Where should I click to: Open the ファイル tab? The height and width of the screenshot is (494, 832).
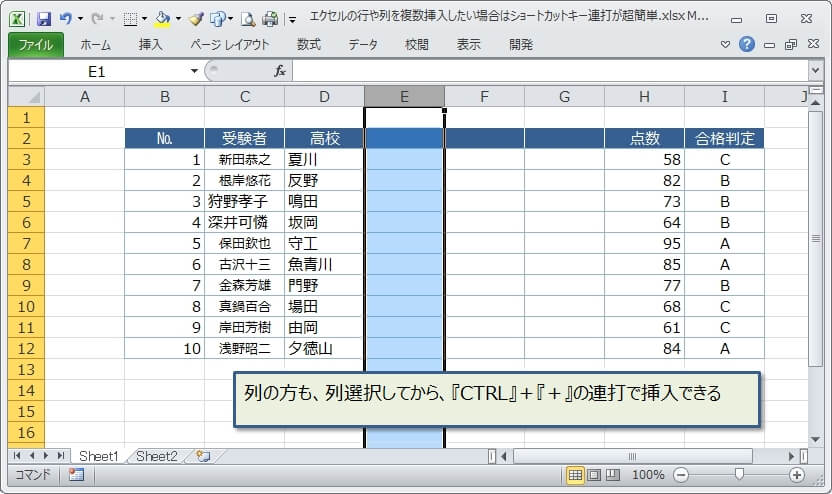click(x=36, y=45)
